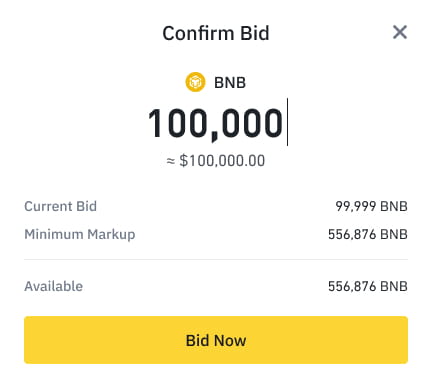Place cursor at the blinking text caret
432x388 pixels.
point(287,122)
